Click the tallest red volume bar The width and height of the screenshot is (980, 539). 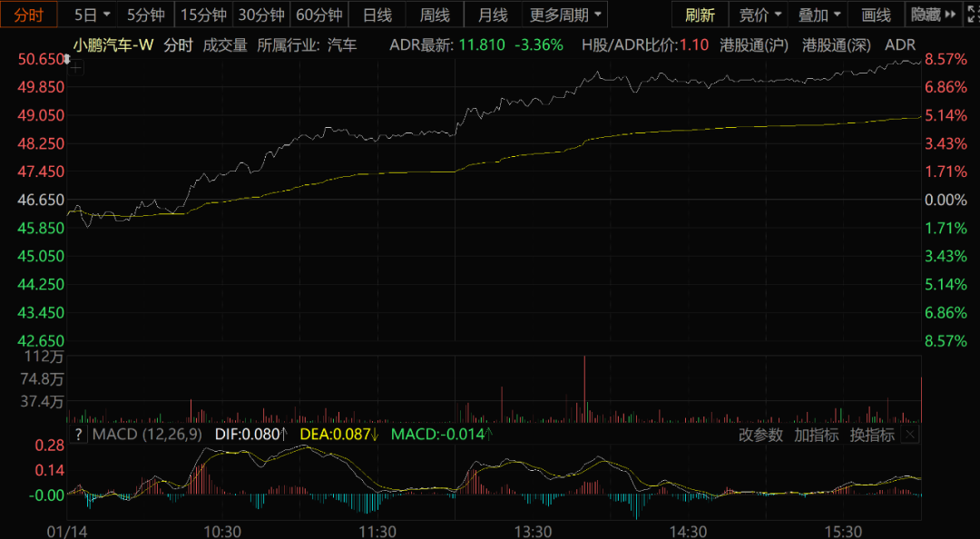pos(585,389)
